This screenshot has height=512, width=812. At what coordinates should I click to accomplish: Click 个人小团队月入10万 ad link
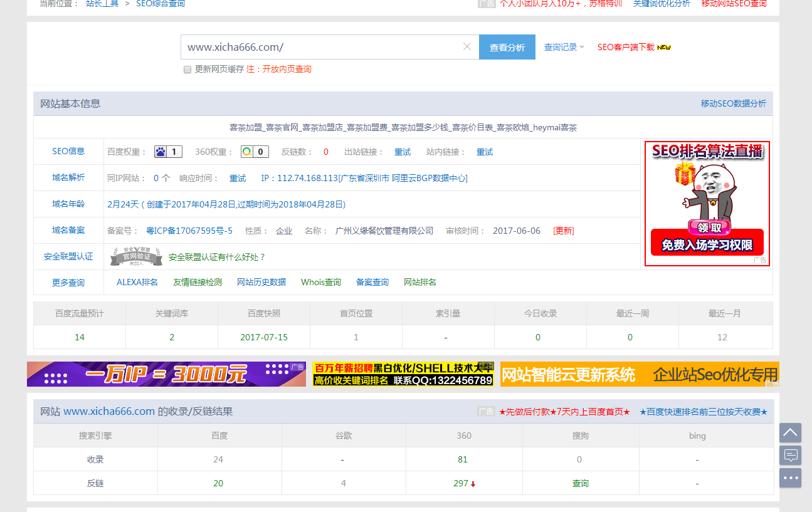561,4
